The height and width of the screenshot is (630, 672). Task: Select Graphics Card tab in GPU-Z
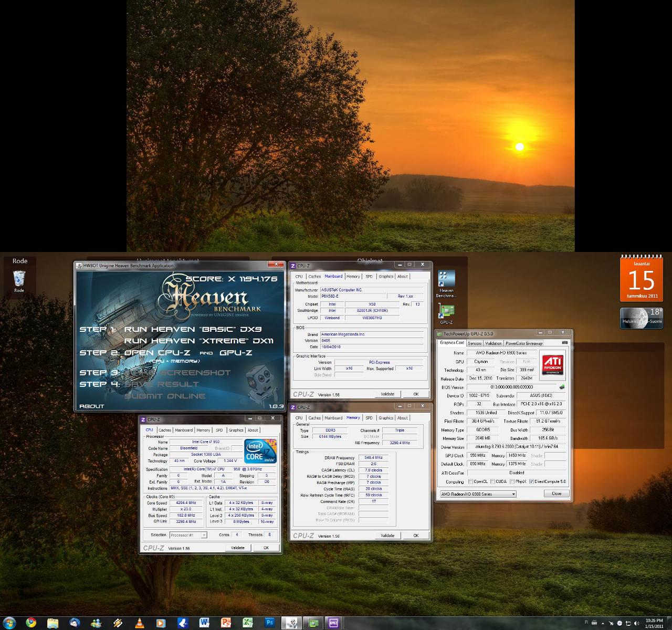tap(452, 343)
